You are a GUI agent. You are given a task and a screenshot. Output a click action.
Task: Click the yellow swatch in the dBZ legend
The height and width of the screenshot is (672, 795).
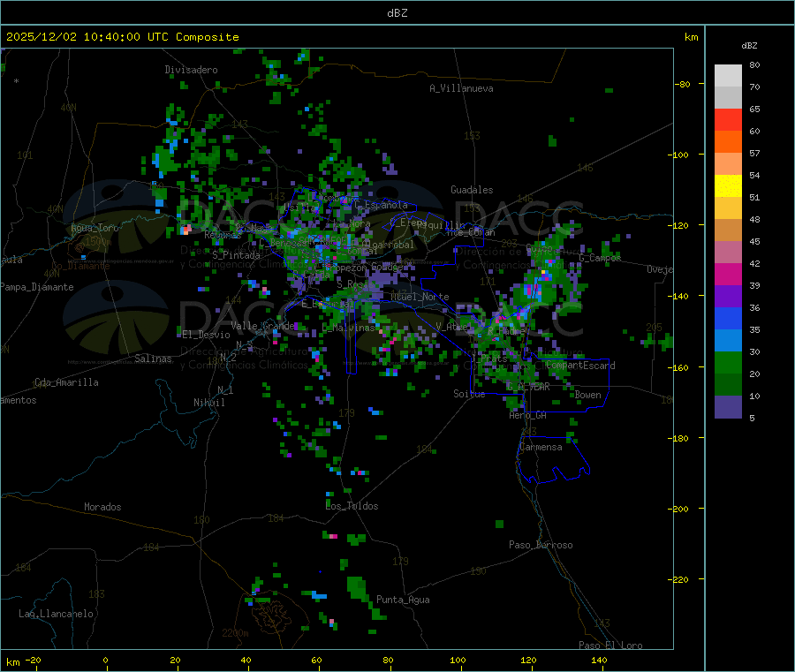click(728, 186)
